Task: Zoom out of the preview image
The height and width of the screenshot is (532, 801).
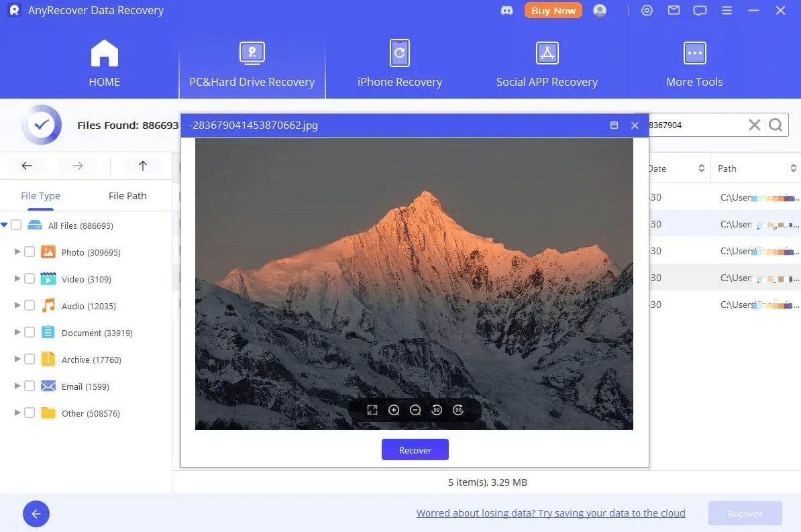Action: pos(415,410)
